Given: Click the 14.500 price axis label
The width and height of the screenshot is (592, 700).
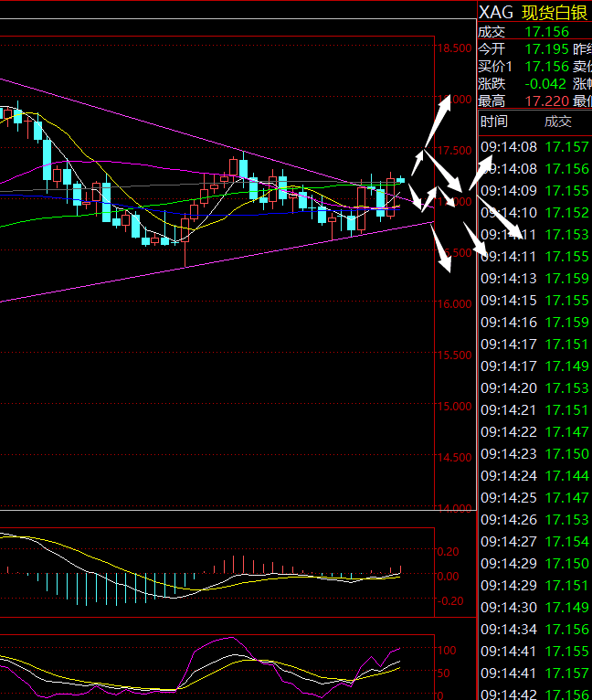Looking at the screenshot, I should pyautogui.click(x=454, y=458).
